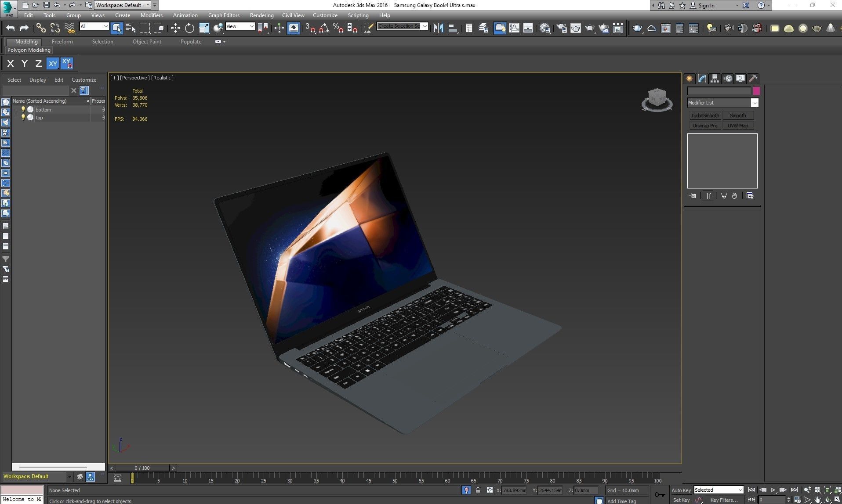This screenshot has height=504, width=842.
Task: Click the pink object color swatch
Action: click(756, 91)
